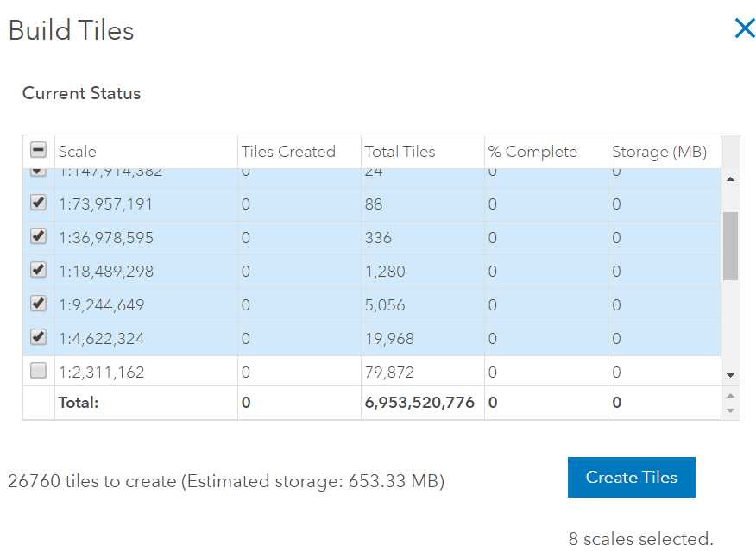Click scroll up arrow of scale list

tap(730, 179)
